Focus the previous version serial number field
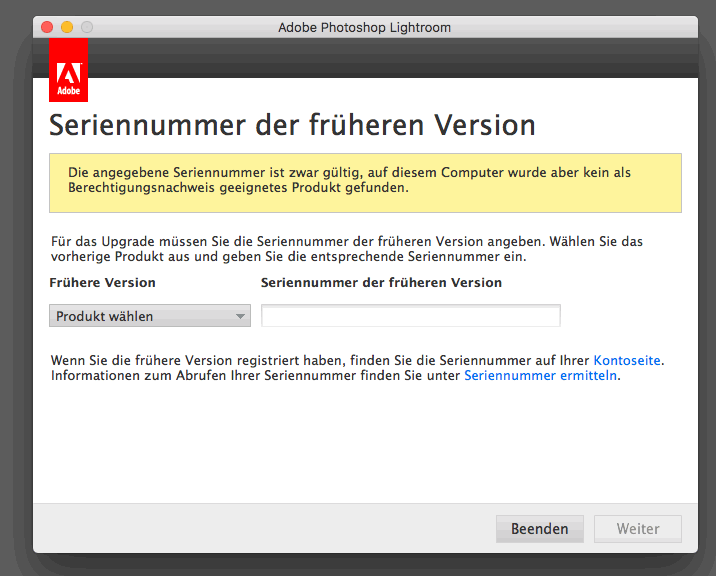Screen dimensions: 716x576 411,316
